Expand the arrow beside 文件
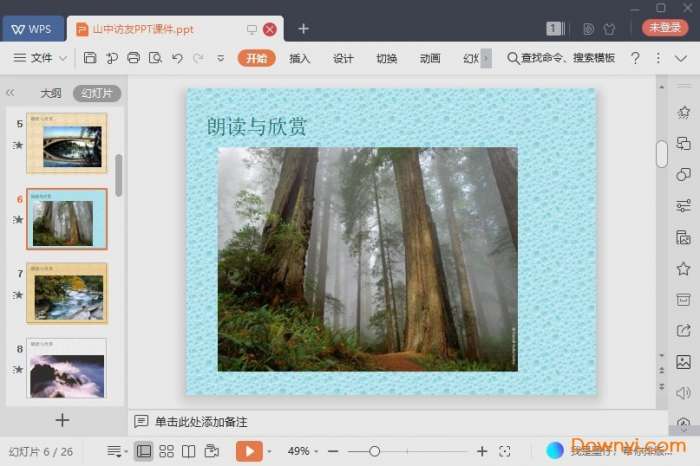700x466 pixels. pos(63,58)
